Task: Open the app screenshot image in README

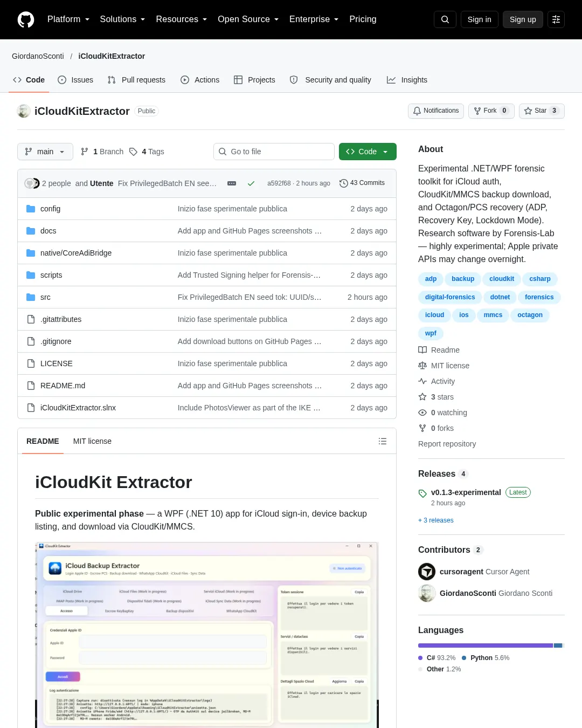Action: 207,635
